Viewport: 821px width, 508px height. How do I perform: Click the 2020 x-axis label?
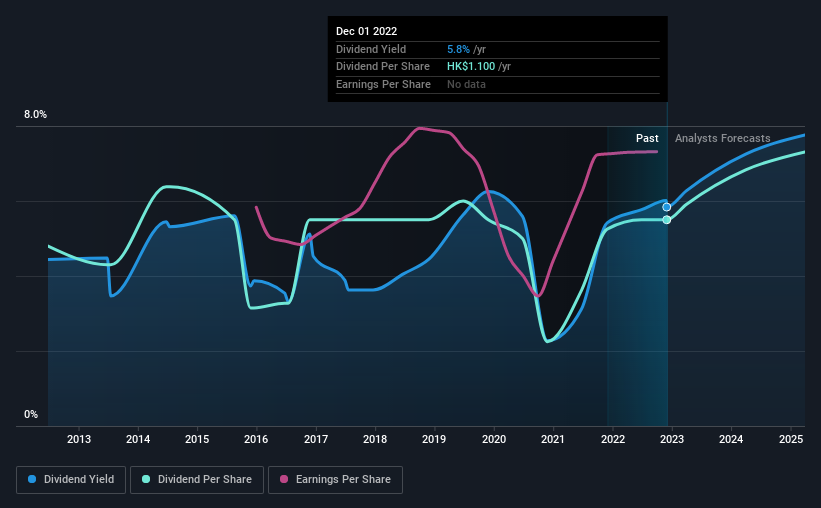click(494, 439)
